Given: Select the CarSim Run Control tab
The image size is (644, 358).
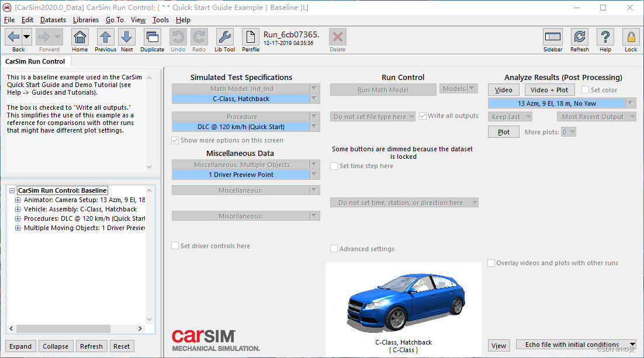Looking at the screenshot, I should coord(35,61).
